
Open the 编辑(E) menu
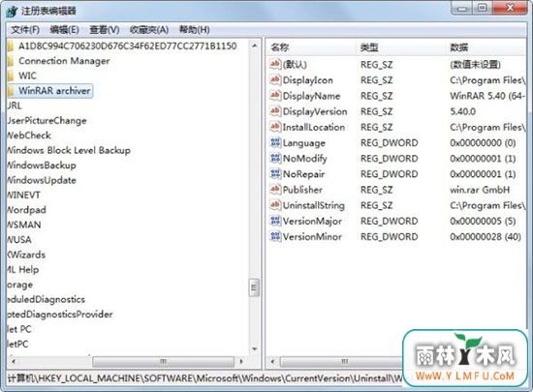(x=64, y=30)
